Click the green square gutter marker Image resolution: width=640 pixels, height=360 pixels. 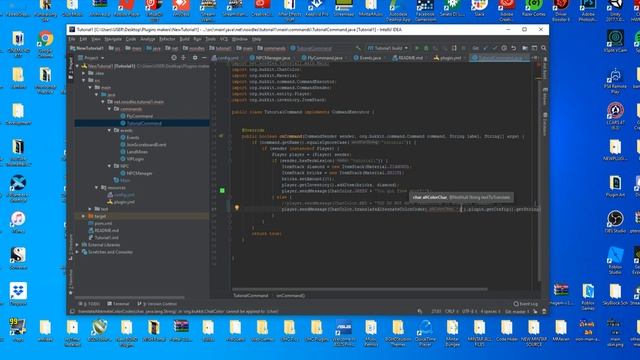pos(222,190)
